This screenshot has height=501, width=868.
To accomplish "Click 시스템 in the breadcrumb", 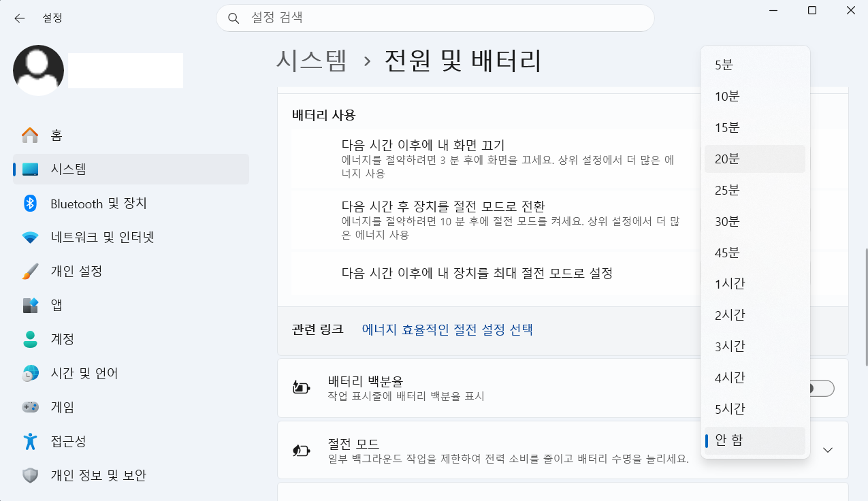I will coord(312,61).
